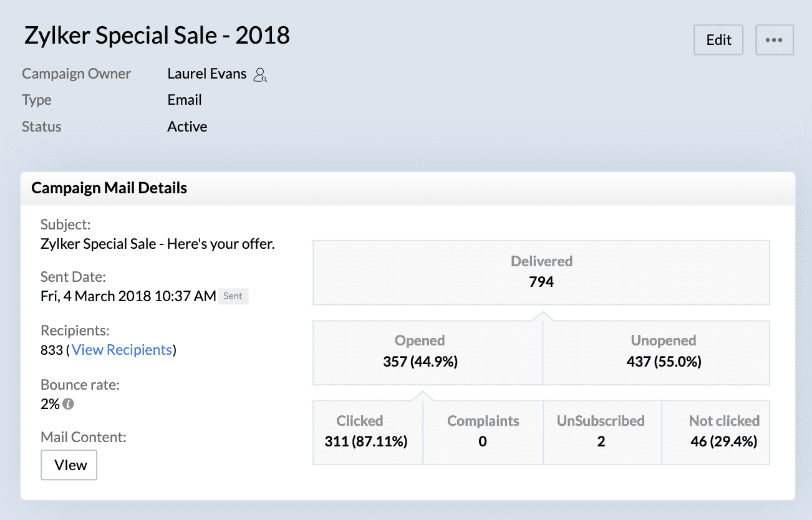This screenshot has width=812, height=520.
Task: Click the campaign title Zylker Special Sale - 2018
Action: click(157, 36)
